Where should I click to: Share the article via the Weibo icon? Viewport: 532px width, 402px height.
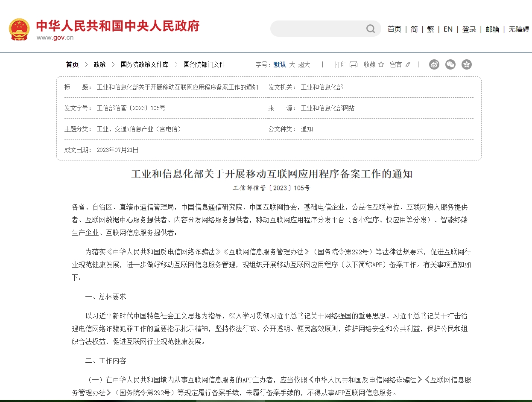coord(434,64)
